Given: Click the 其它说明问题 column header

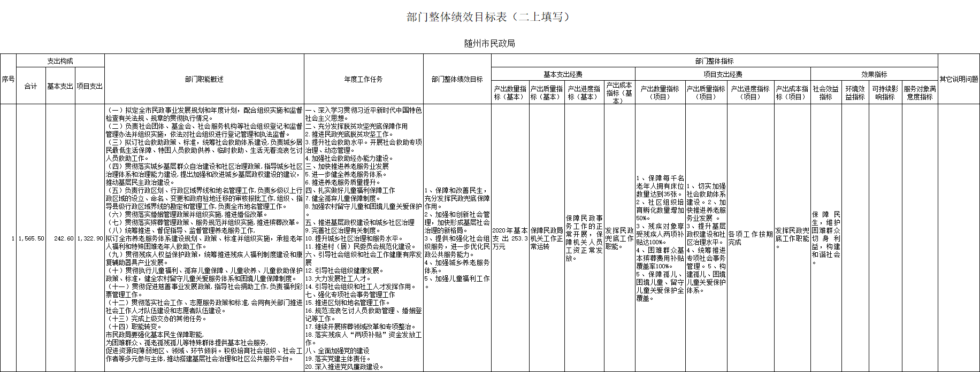Looking at the screenshot, I should (959, 79).
